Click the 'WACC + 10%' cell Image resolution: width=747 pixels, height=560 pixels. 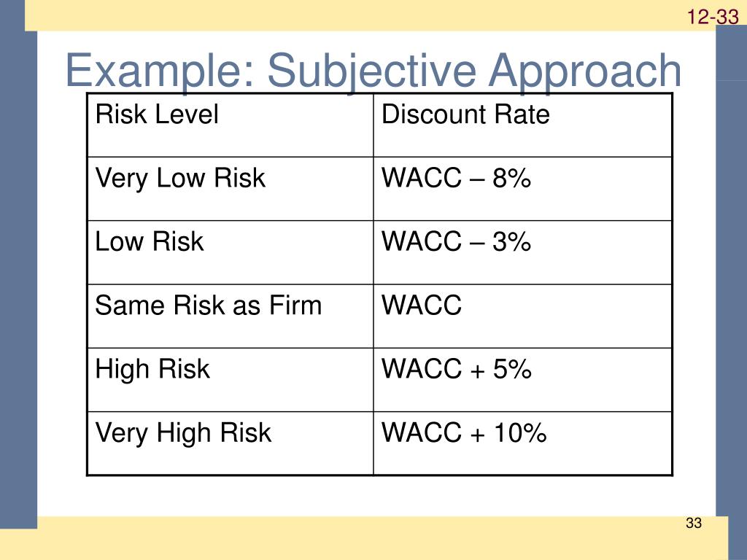(522, 443)
